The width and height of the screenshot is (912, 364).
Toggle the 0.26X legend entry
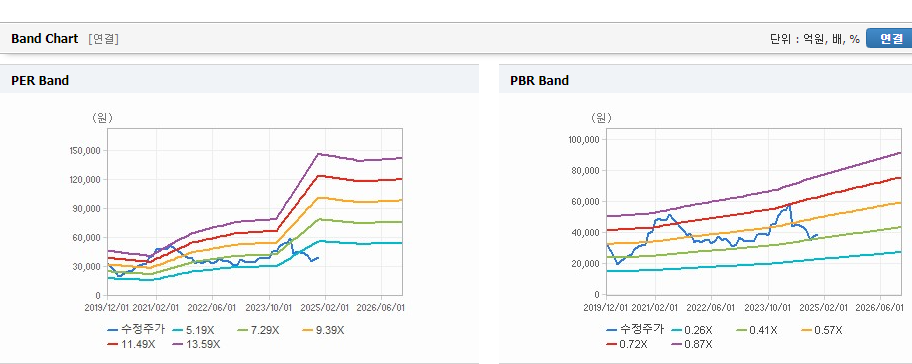point(692,330)
